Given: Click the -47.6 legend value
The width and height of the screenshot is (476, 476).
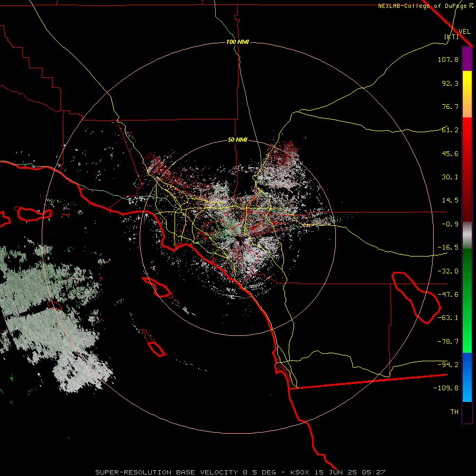Looking at the screenshot, I should 448,295.
